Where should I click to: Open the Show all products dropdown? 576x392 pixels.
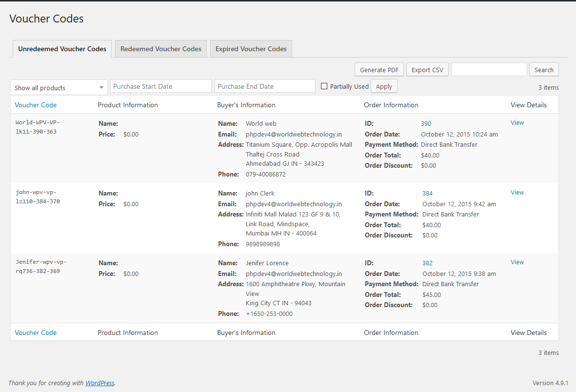(59, 88)
